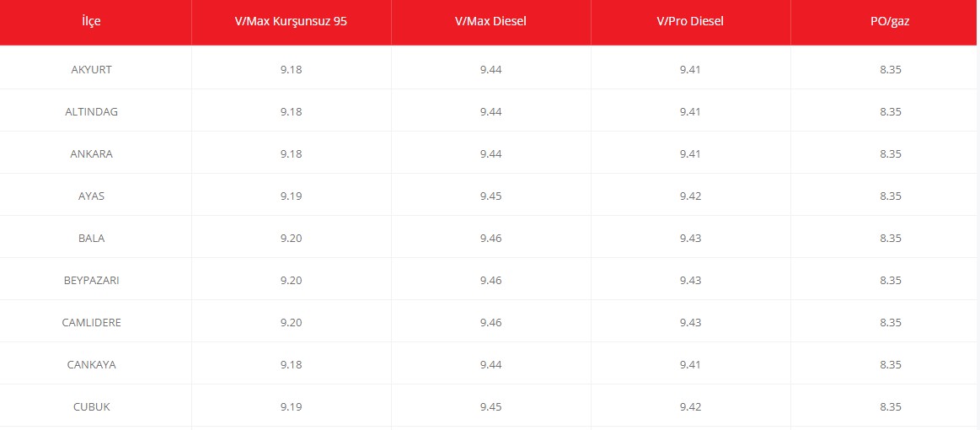Click AYAS V/Pro Diesel price 9.42
980x430 pixels.
[x=691, y=196]
